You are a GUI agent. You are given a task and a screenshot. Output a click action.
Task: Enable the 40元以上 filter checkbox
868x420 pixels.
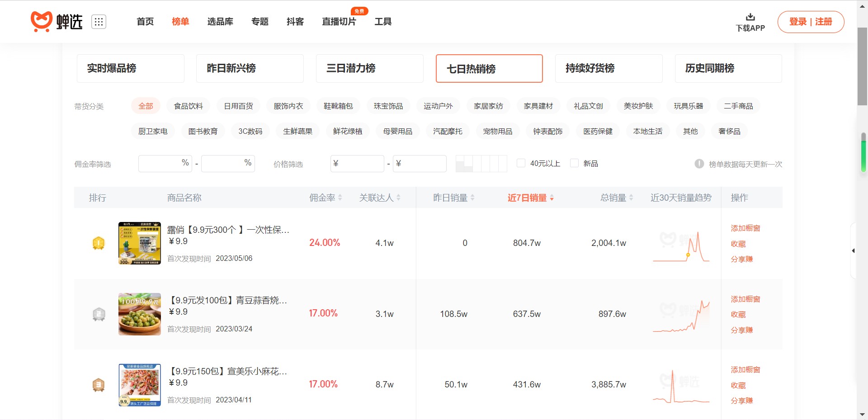point(521,163)
